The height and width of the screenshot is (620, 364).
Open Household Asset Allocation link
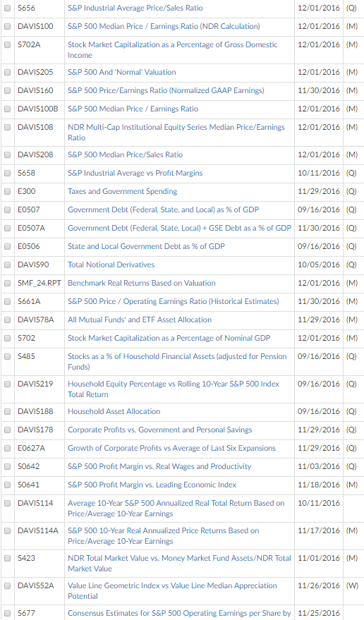tap(114, 412)
